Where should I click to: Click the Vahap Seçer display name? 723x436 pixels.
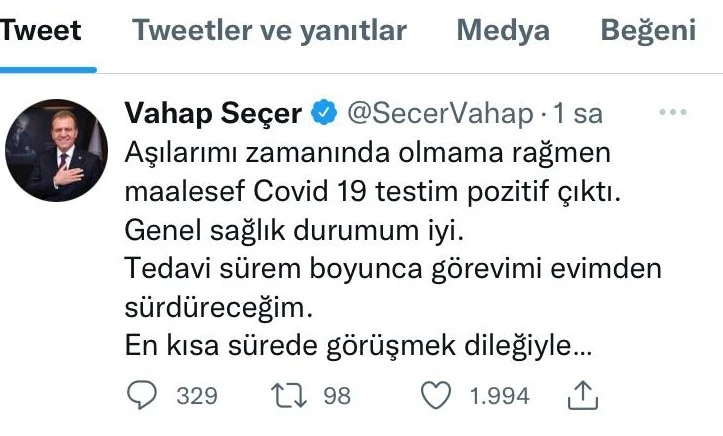pos(213,114)
